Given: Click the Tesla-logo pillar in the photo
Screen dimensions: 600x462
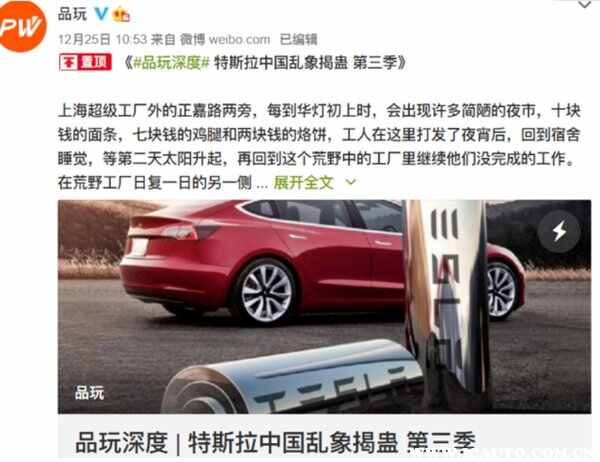Looking at the screenshot, I should 447,302.
